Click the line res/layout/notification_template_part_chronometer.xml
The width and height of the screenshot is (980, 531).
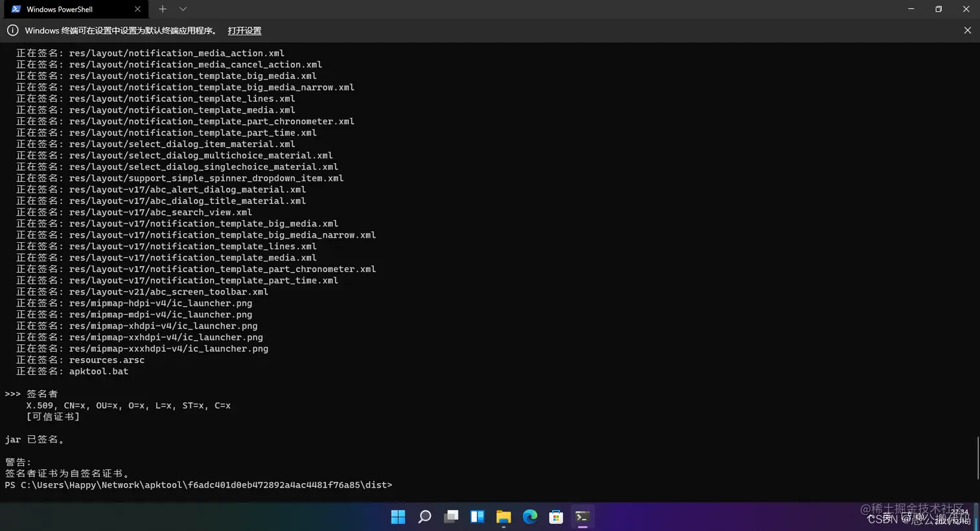point(185,122)
